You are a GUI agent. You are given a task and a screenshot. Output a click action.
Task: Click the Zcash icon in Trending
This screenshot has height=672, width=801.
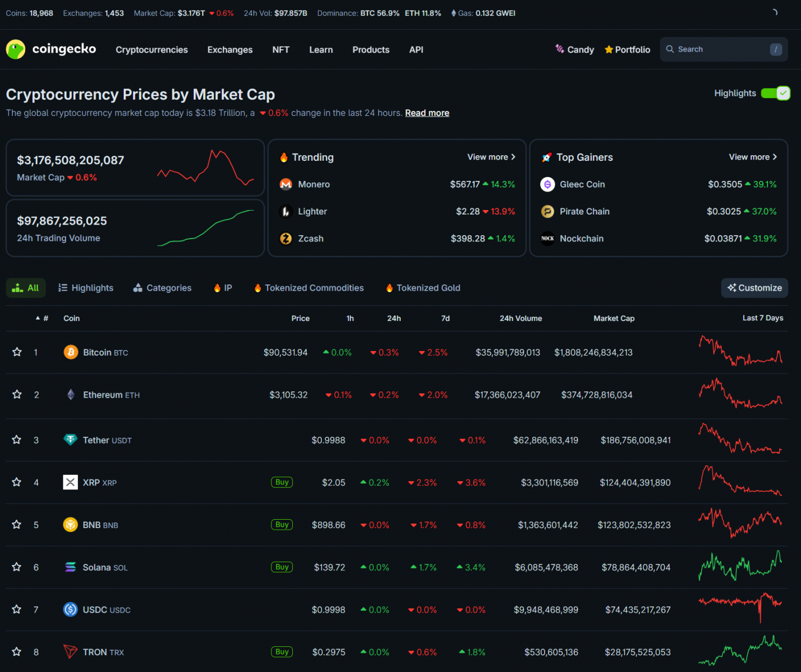point(286,239)
